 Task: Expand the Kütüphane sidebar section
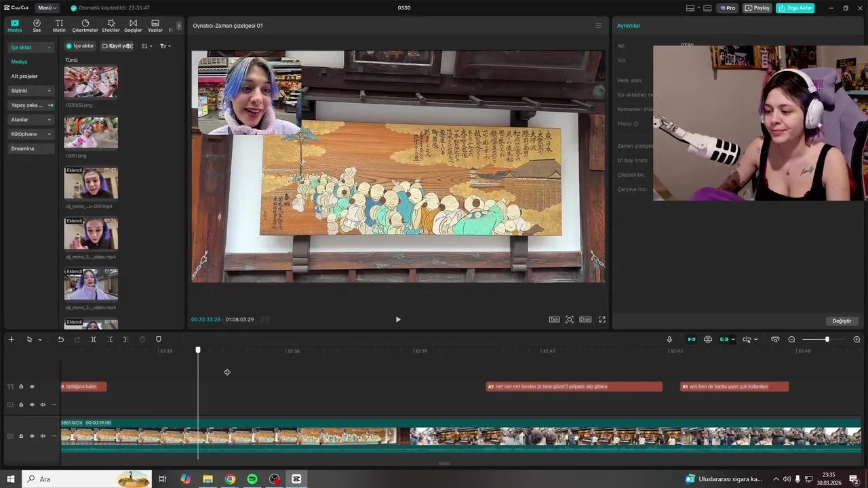coord(31,134)
